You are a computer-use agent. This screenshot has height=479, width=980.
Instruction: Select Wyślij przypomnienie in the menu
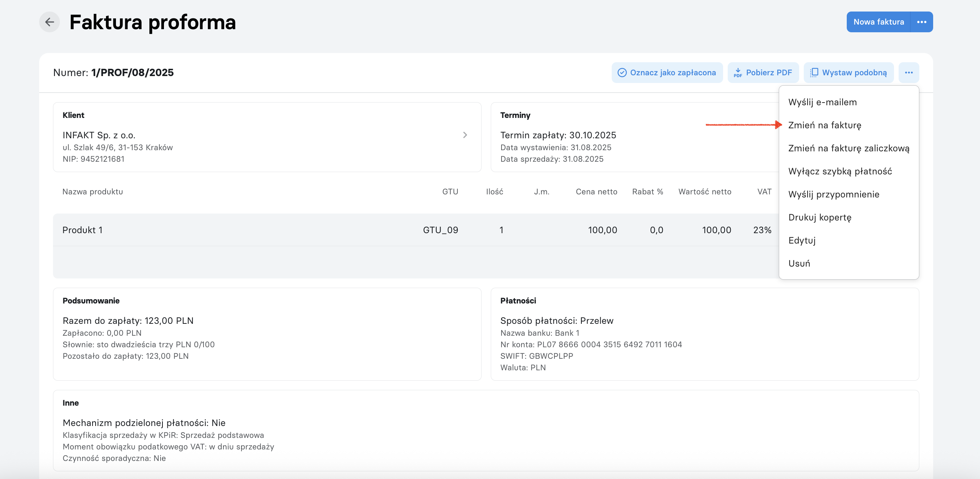pos(849,194)
